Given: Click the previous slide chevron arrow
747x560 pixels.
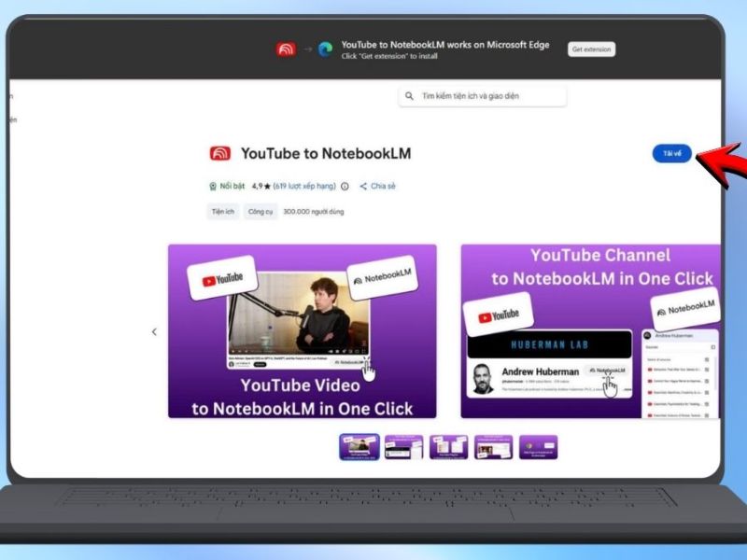Looking at the screenshot, I should click(x=154, y=332).
